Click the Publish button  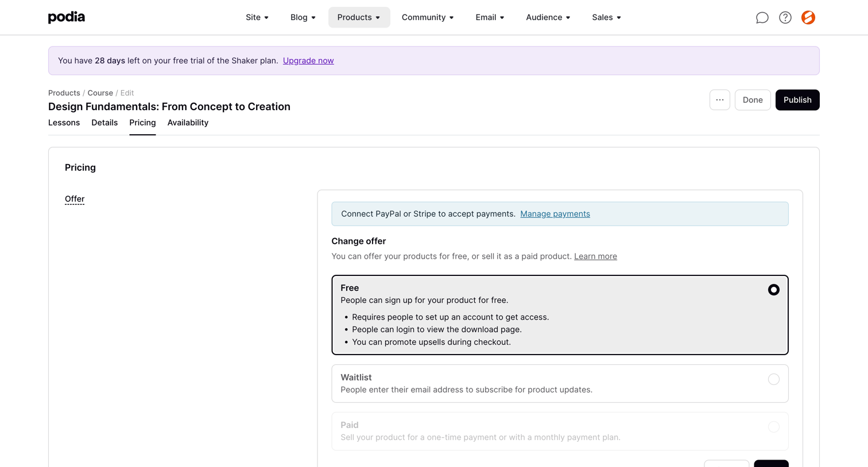click(x=797, y=100)
